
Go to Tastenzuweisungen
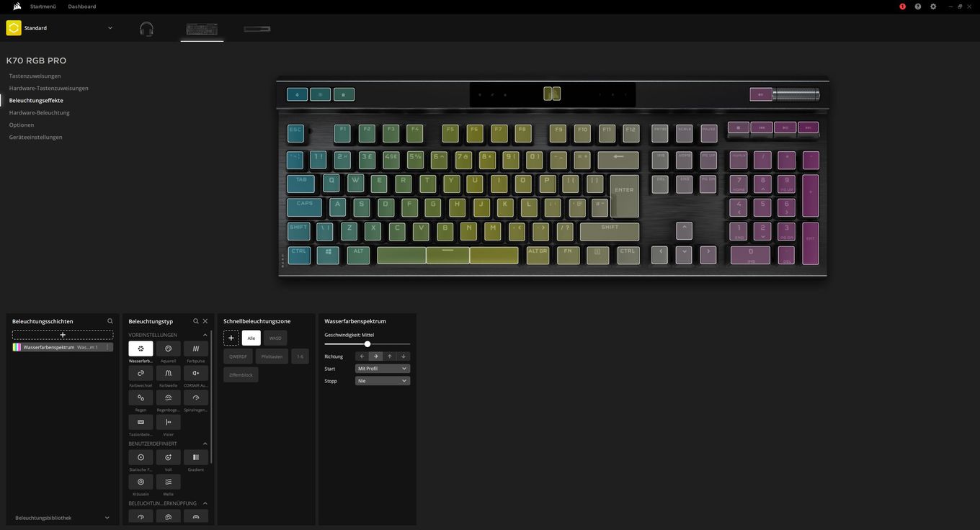point(35,76)
